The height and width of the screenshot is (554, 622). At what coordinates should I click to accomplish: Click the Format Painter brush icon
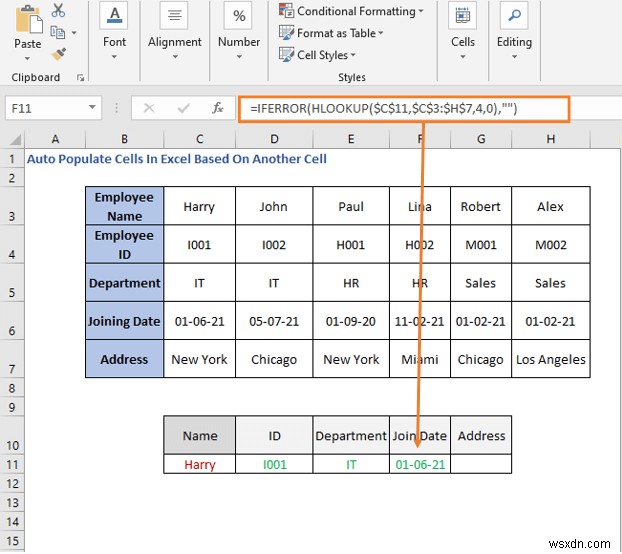(x=58, y=54)
